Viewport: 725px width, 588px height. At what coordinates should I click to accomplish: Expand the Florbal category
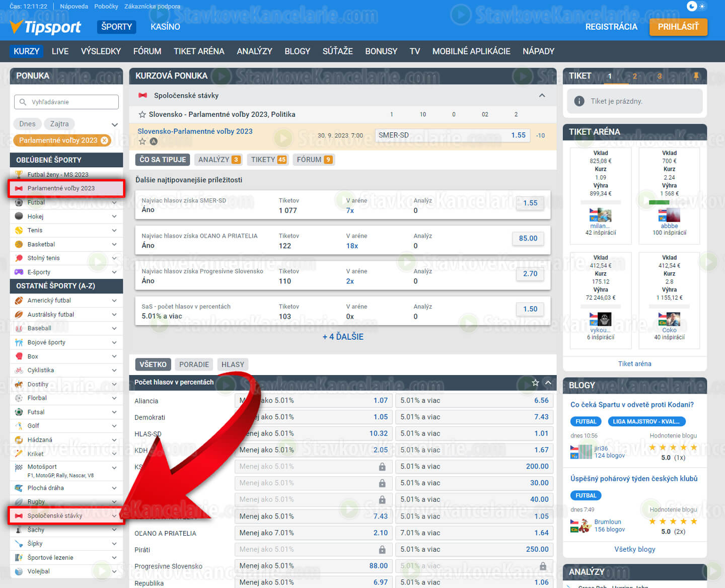114,398
